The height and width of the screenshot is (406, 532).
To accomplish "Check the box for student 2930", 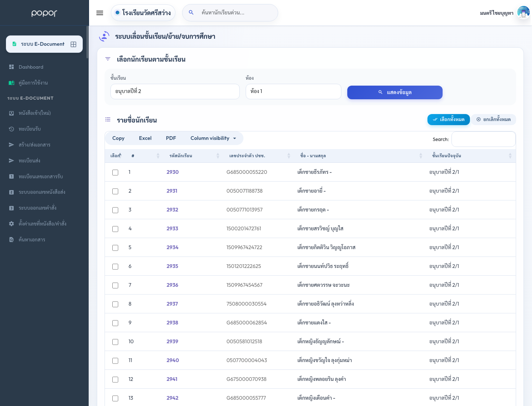I will pyautogui.click(x=115, y=172).
